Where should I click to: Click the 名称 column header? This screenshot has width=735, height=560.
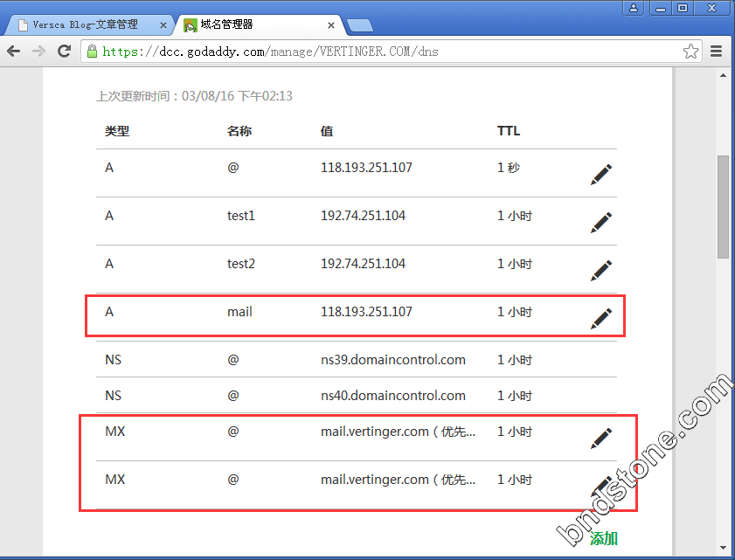pos(239,131)
